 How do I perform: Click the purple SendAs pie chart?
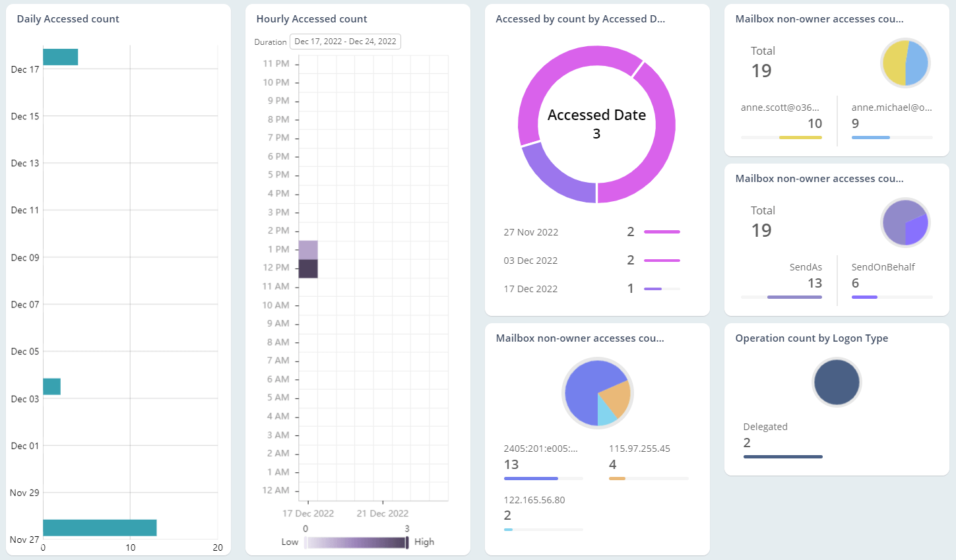pyautogui.click(x=905, y=223)
